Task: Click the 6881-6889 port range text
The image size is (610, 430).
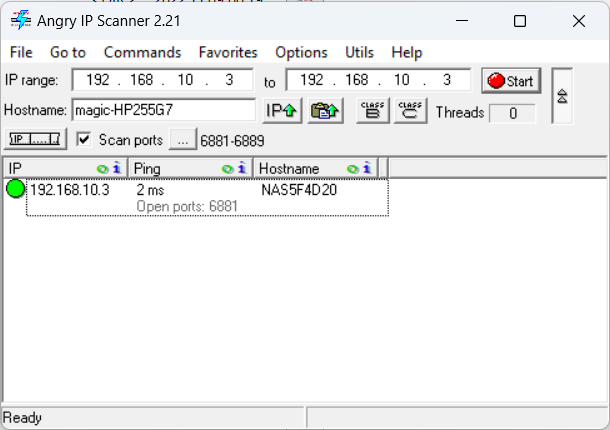Action: 232,140
